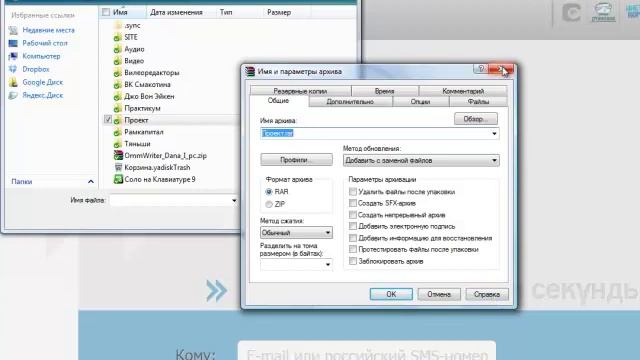
Task: Click the Справка button
Action: tap(487, 294)
